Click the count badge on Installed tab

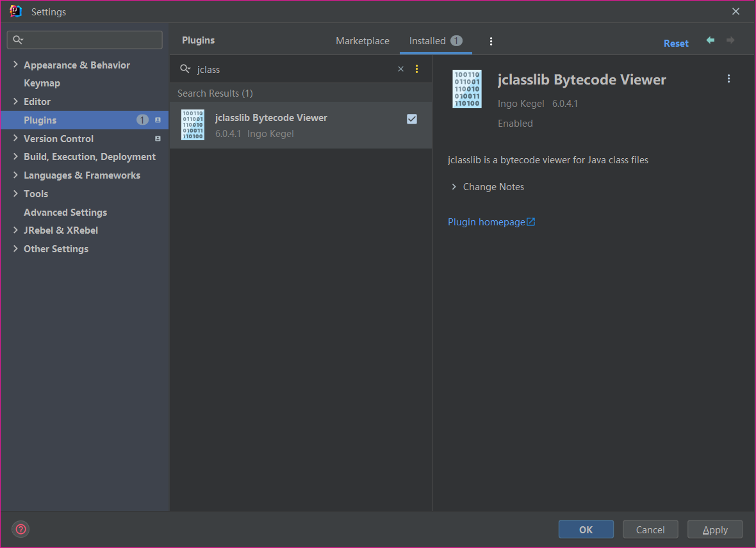[x=456, y=40]
